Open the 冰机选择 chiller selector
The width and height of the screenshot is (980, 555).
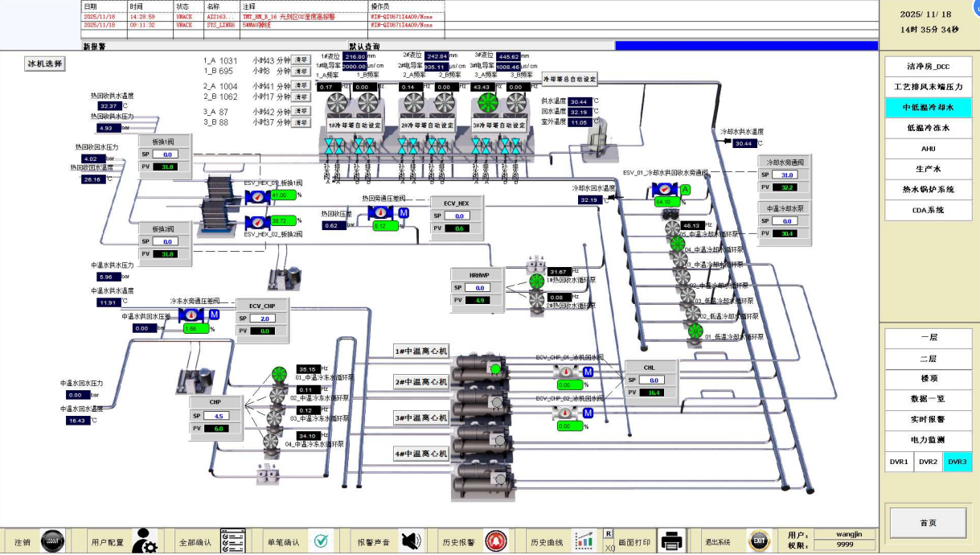click(44, 64)
